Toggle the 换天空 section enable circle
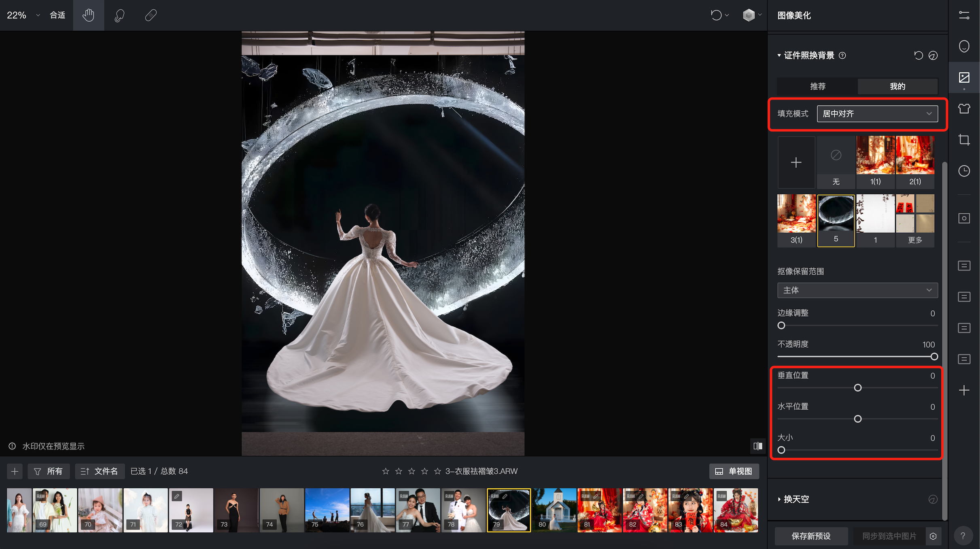Viewport: 980px width, 549px height. [x=933, y=499]
